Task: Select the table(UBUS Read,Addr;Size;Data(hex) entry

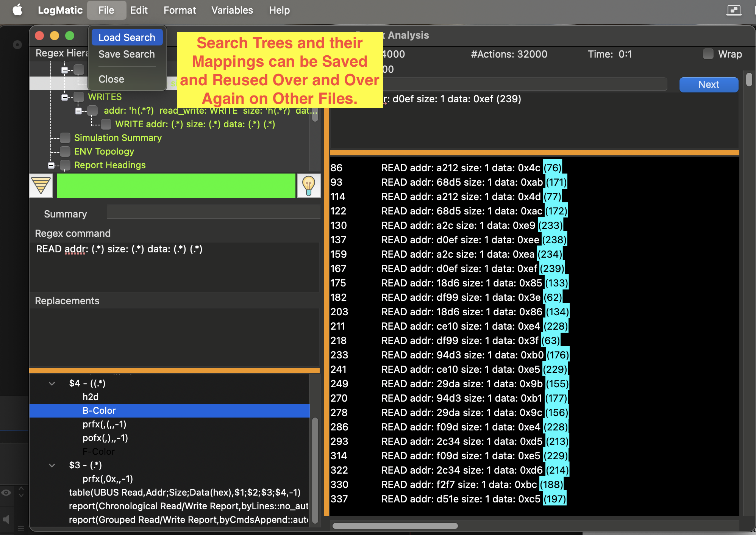Action: click(x=184, y=493)
